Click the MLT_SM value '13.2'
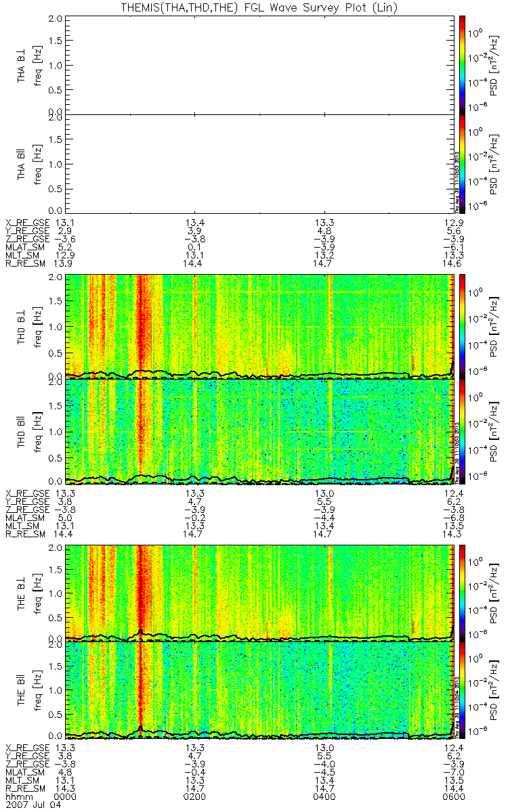The width and height of the screenshot is (508, 812). pos(323,256)
